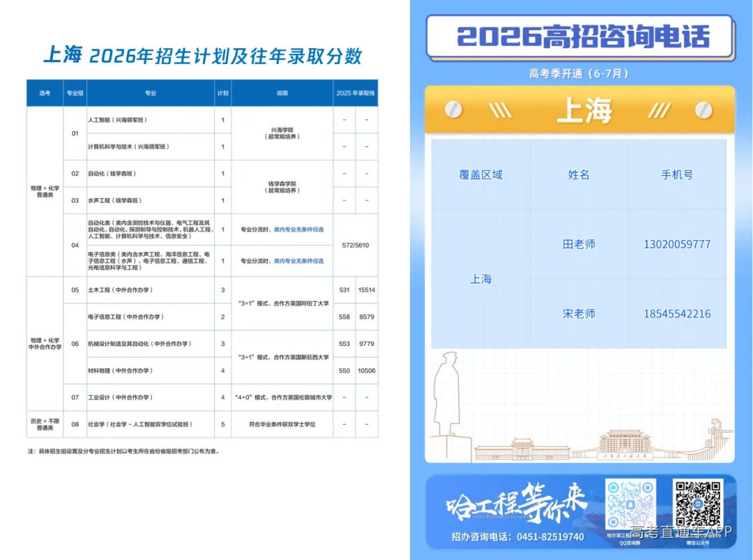Click the 覆盖区域 column heading
Image resolution: width=753 pixels, height=560 pixels.
(x=480, y=175)
